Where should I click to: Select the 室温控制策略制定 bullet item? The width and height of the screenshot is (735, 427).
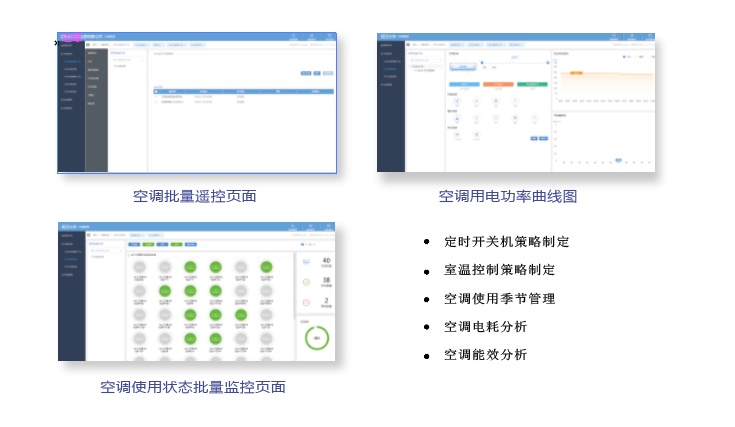tap(499, 270)
